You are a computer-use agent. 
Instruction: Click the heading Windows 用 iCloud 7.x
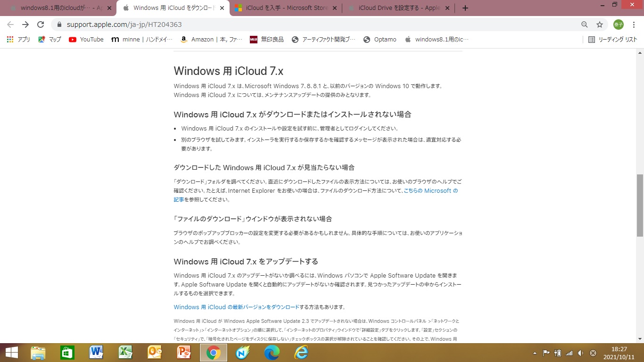(228, 71)
